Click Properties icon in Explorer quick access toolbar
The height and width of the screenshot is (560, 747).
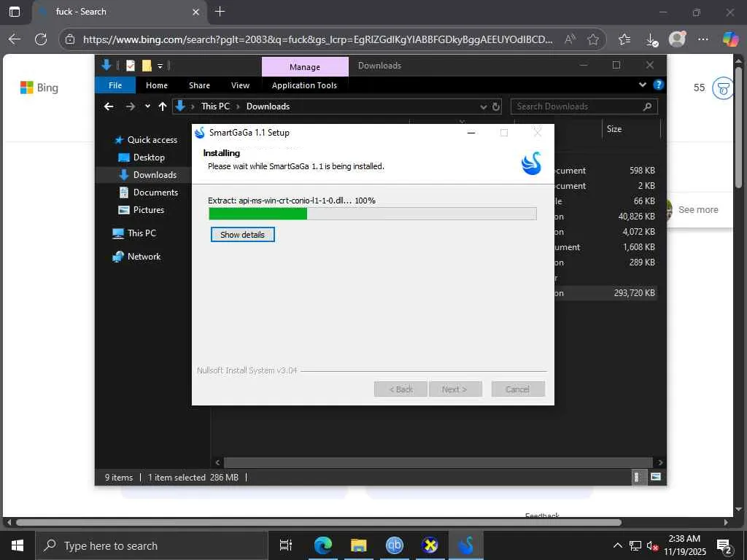pos(131,66)
